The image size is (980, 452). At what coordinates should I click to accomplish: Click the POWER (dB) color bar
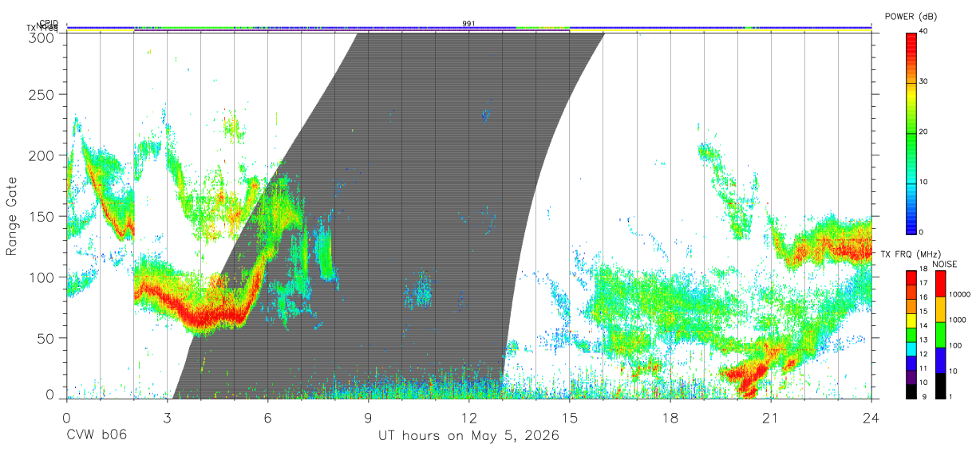911,132
